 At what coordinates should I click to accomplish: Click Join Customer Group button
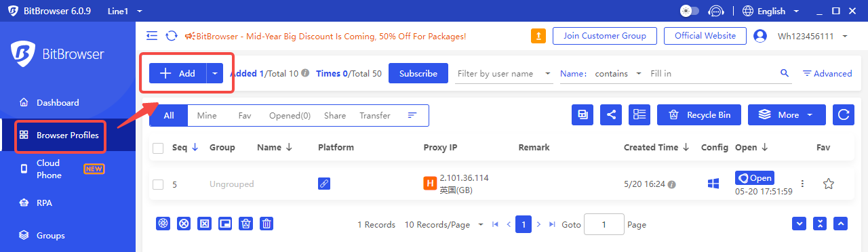click(605, 36)
